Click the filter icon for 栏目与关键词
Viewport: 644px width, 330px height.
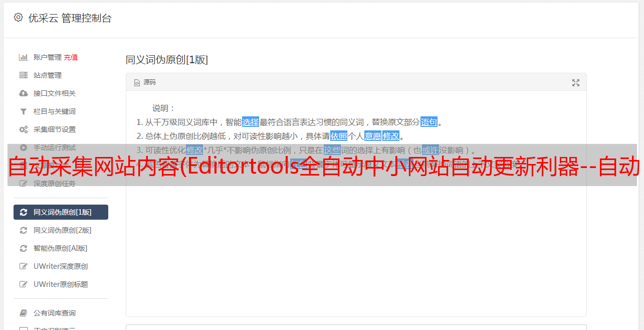point(23,111)
